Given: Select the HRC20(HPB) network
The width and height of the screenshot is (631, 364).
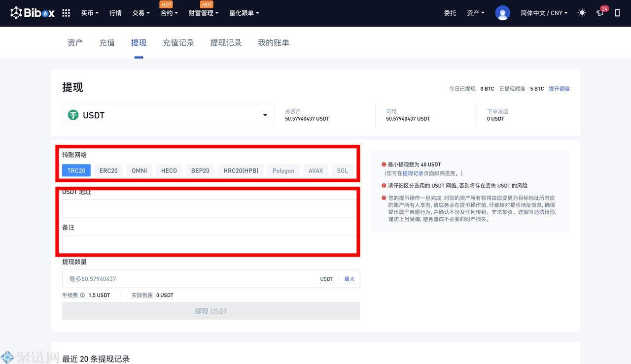Looking at the screenshot, I should [241, 170].
